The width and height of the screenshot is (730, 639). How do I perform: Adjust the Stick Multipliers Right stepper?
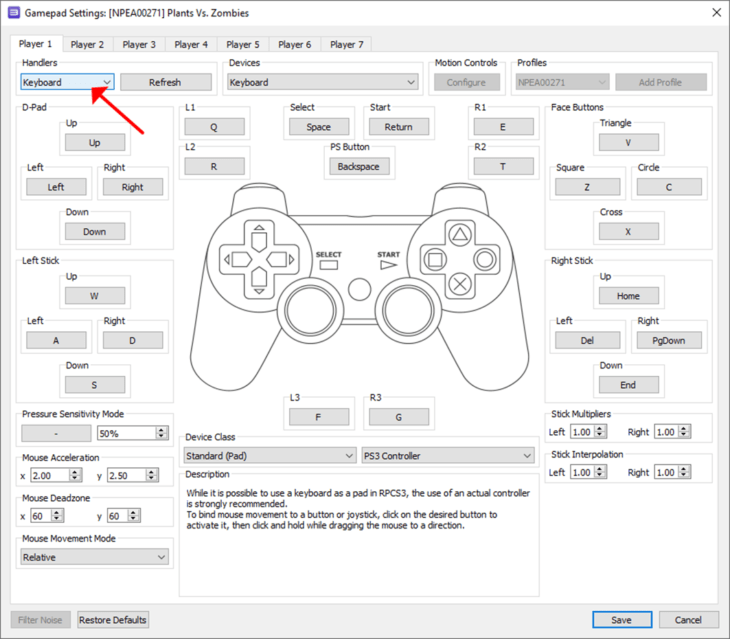[x=684, y=432]
